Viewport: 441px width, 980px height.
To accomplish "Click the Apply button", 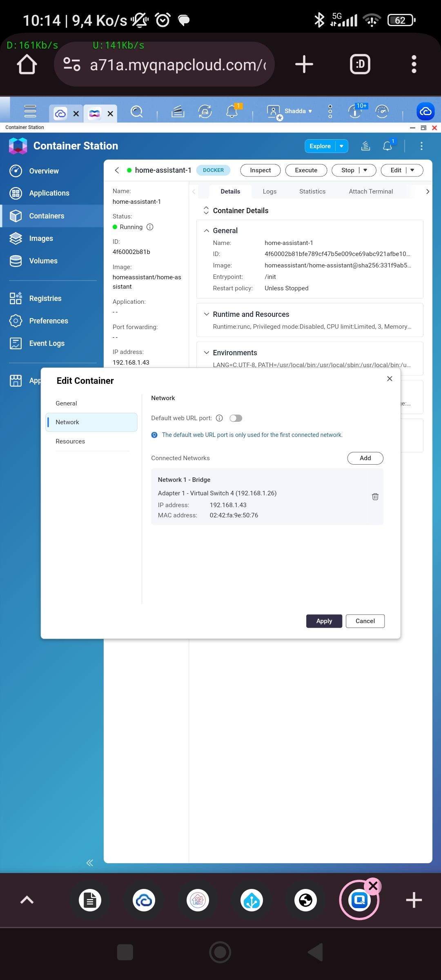I will pos(324,621).
